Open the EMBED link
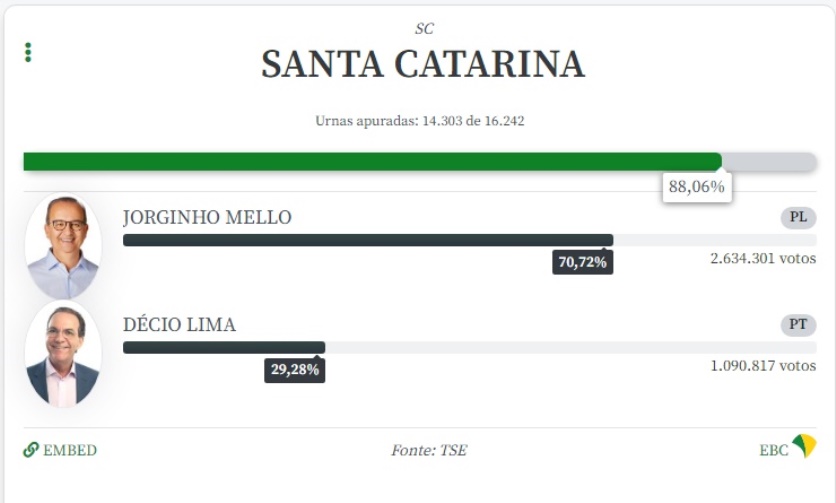Viewport: 836px width, 503px height. 70,450
